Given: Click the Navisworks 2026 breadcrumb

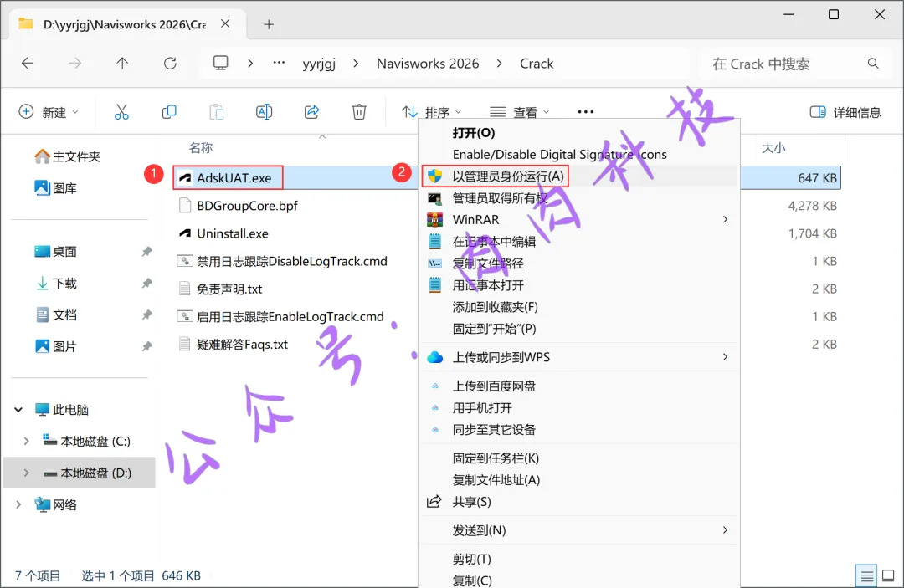Looking at the screenshot, I should point(428,64).
